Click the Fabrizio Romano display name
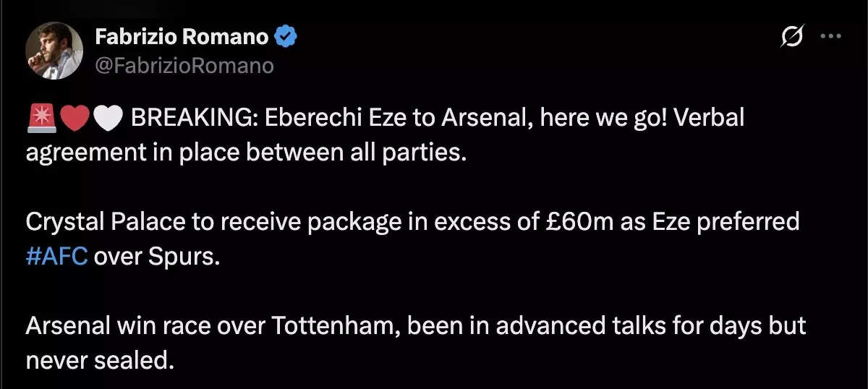Screen dimensions: 868x389 [183, 35]
